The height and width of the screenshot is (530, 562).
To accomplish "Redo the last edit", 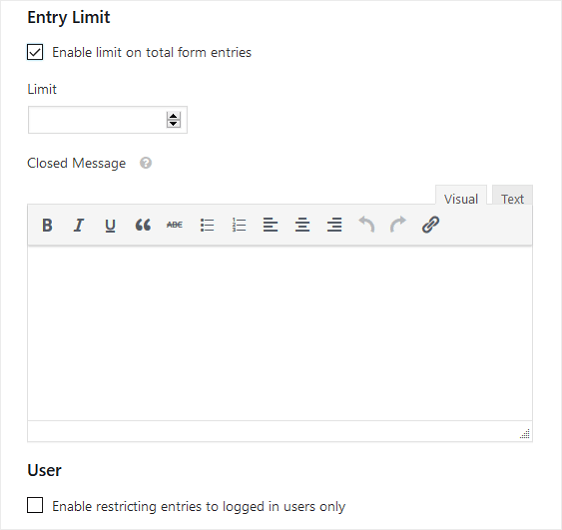I will 398,225.
